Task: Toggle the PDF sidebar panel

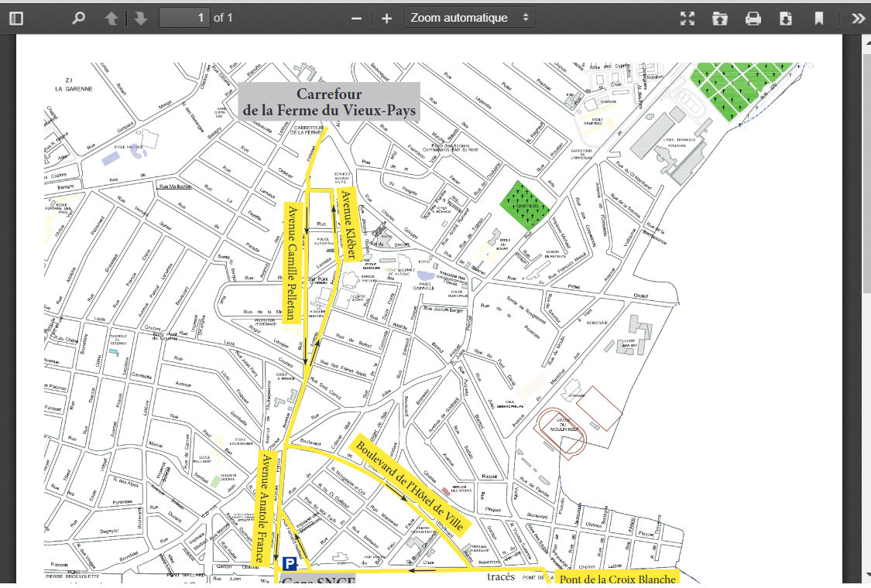Action: (16, 18)
